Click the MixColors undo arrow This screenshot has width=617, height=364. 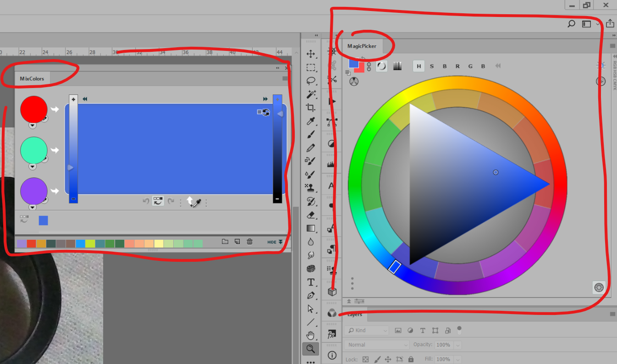tap(146, 201)
